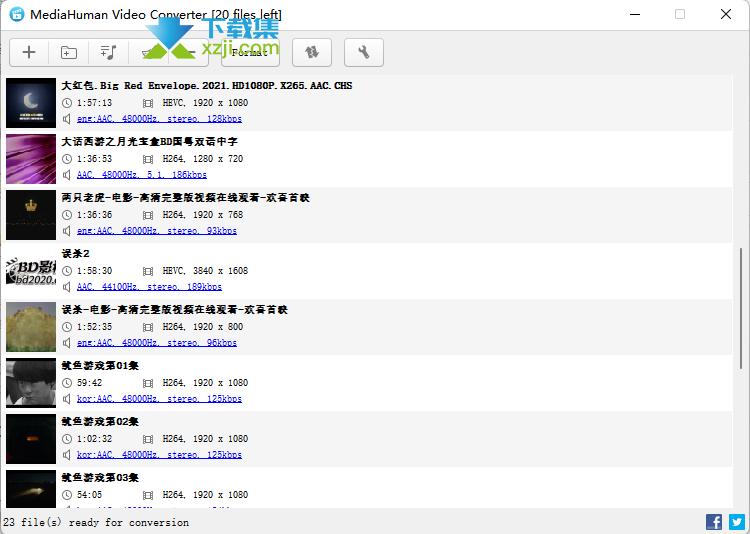Open audio link eng:AAC 48000Hz stereo 93kbps
Image resolution: width=750 pixels, height=534 pixels.
[157, 231]
